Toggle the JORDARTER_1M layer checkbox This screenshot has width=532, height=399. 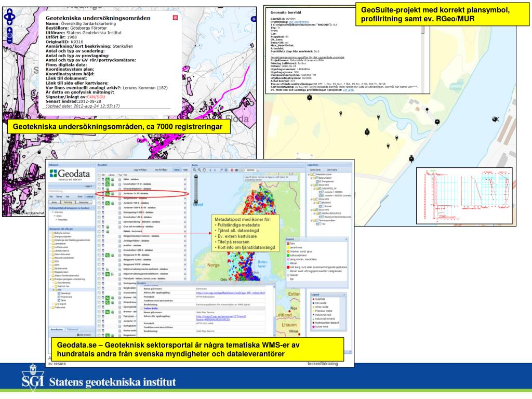[320, 188]
